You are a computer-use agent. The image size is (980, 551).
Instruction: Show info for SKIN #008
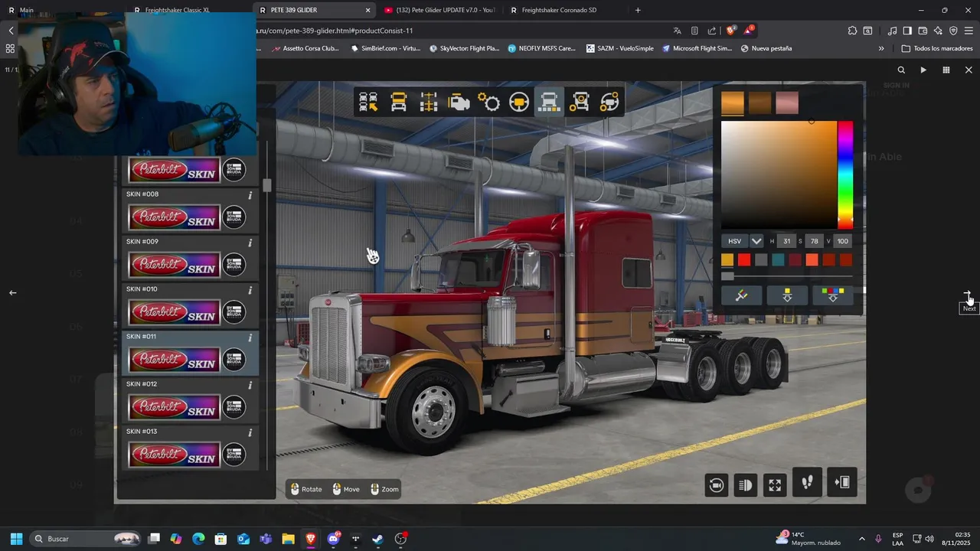click(x=250, y=195)
